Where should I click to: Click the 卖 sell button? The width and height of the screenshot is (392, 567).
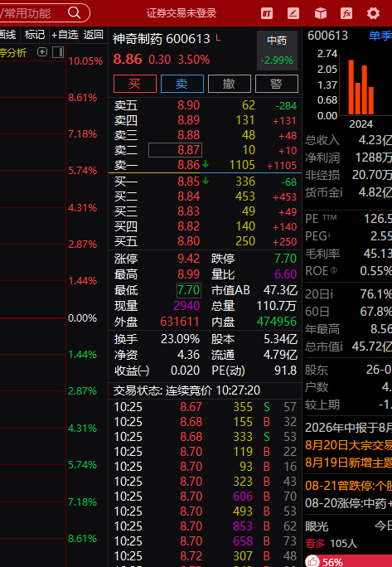tap(182, 84)
